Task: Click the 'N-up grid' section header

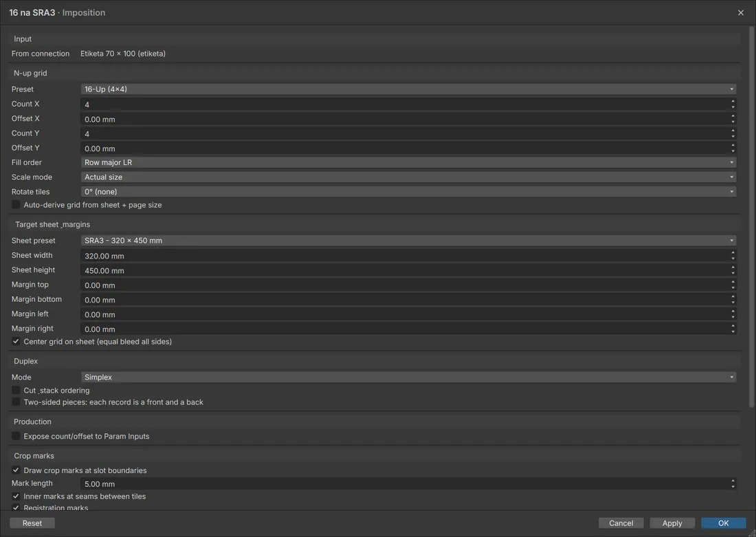Action: [x=30, y=73]
